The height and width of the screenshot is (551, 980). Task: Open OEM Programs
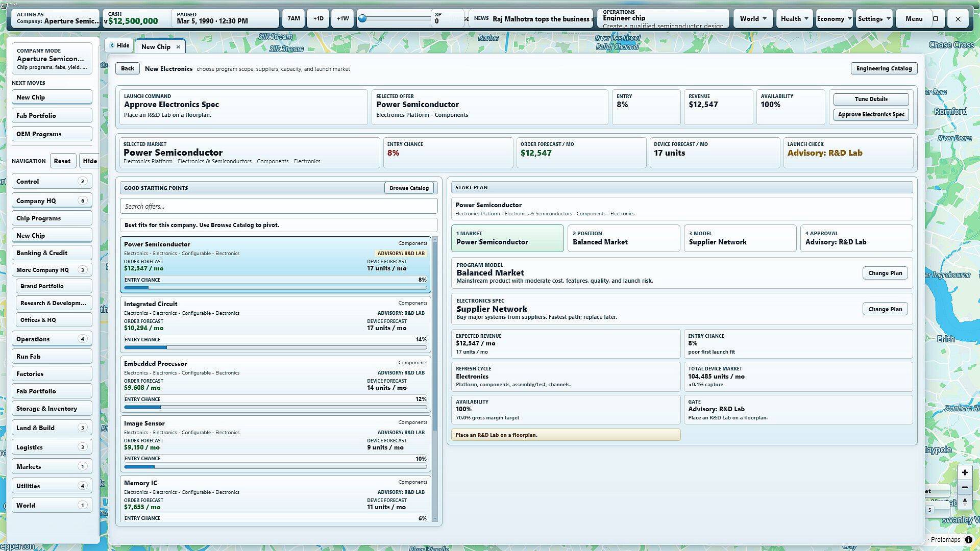(x=52, y=134)
